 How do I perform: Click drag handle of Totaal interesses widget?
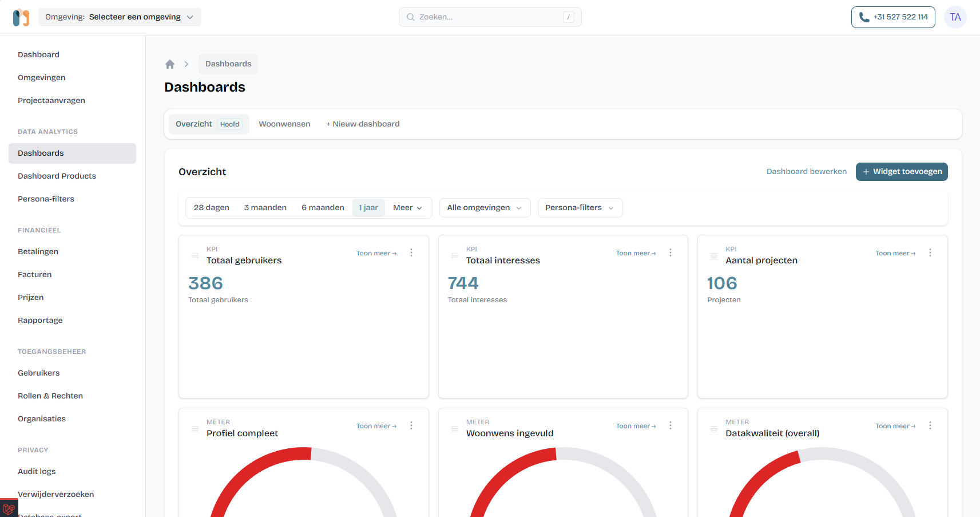(455, 256)
